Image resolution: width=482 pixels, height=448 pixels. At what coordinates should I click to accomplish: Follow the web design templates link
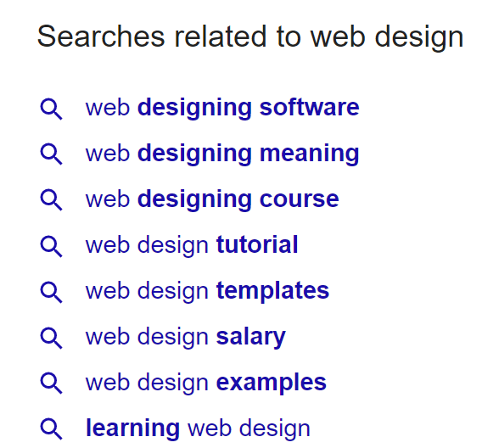pyautogui.click(x=207, y=291)
